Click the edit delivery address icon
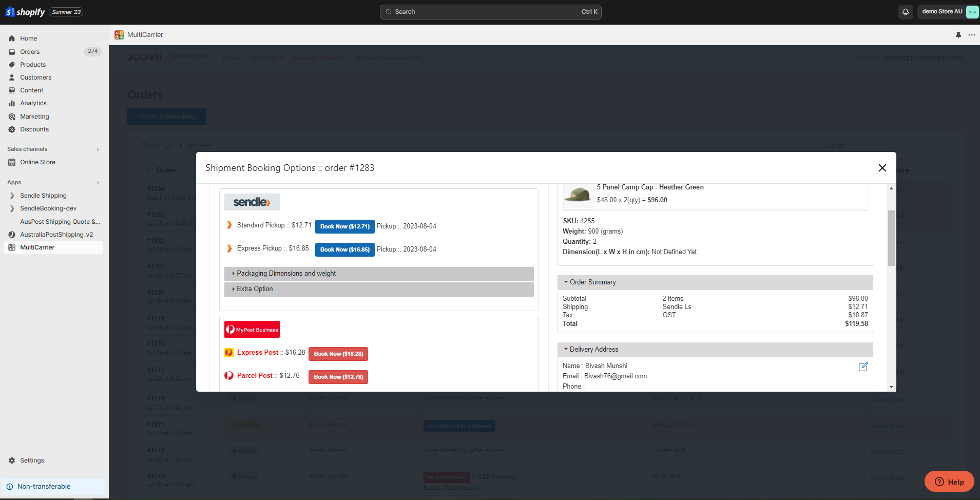980x500 pixels. [x=863, y=367]
